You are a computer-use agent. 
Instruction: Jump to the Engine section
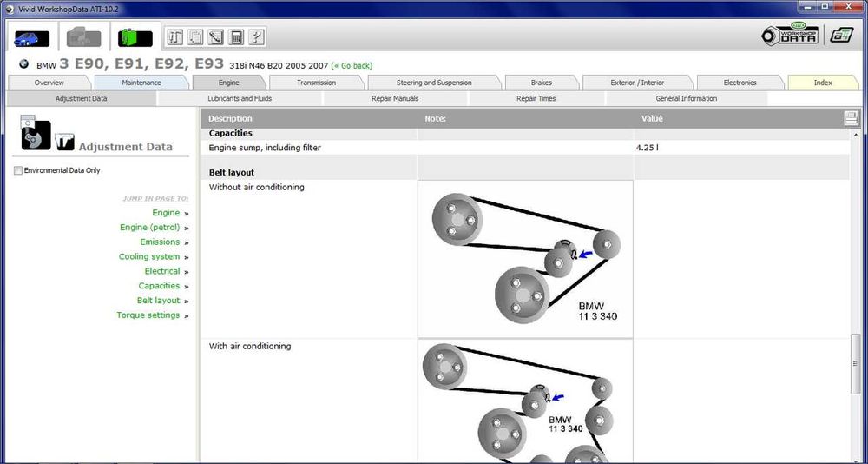(x=166, y=213)
